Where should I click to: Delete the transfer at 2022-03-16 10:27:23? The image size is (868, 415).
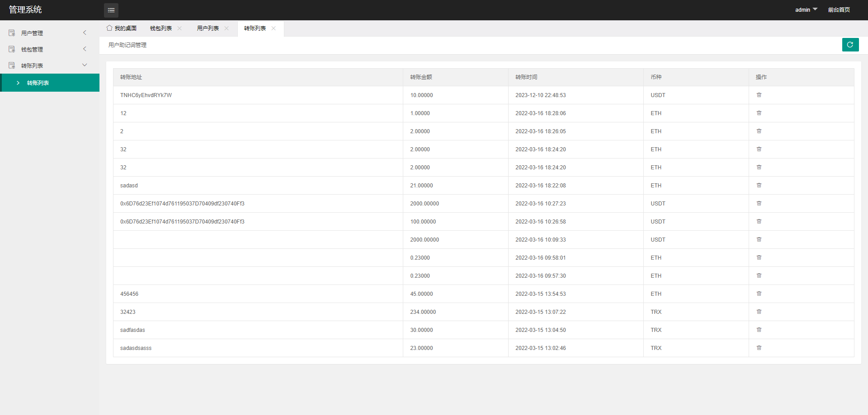click(x=759, y=203)
